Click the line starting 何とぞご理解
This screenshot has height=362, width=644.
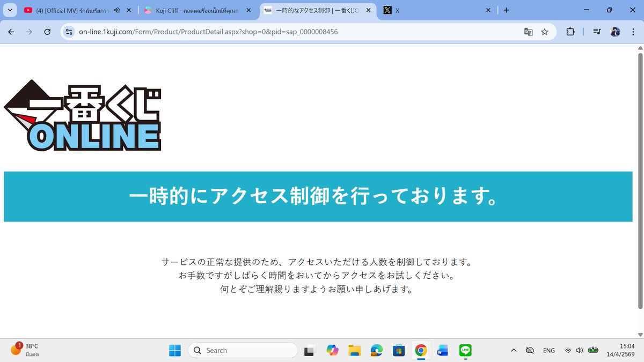tap(317, 289)
